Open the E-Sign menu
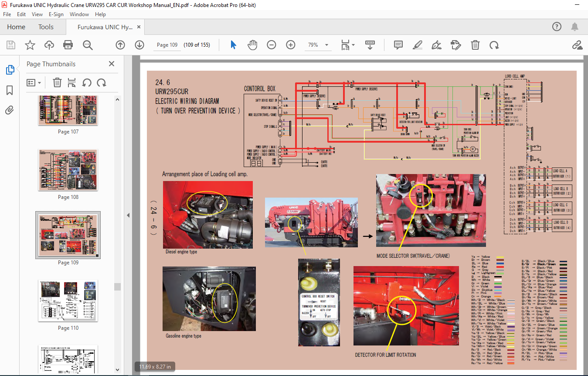 [x=56, y=14]
